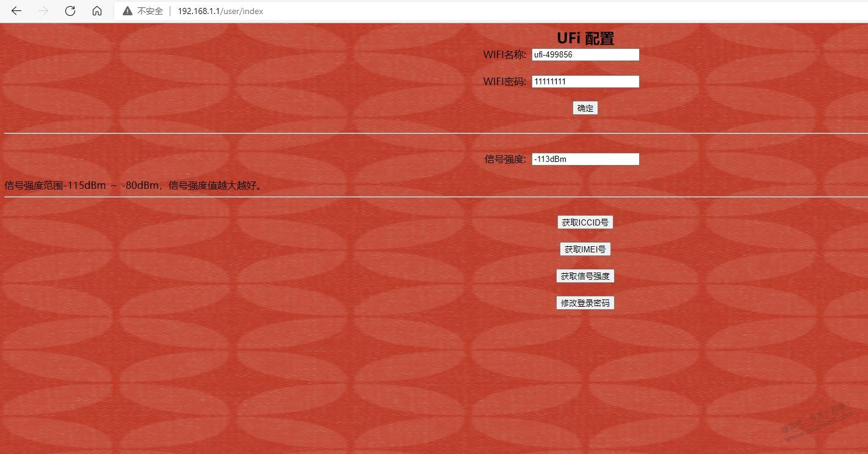Select the UFi 配置 heading text
Viewport: 868px width, 454px height.
pos(585,38)
